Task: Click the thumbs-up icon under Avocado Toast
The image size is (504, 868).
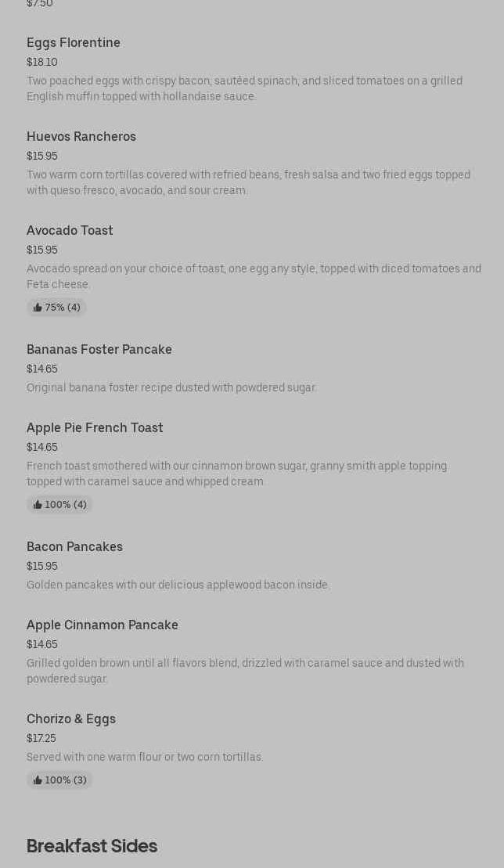Action: tap(38, 308)
